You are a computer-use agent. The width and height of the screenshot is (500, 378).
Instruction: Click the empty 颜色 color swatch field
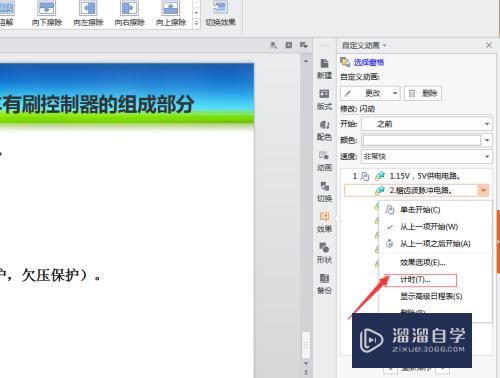(x=421, y=140)
